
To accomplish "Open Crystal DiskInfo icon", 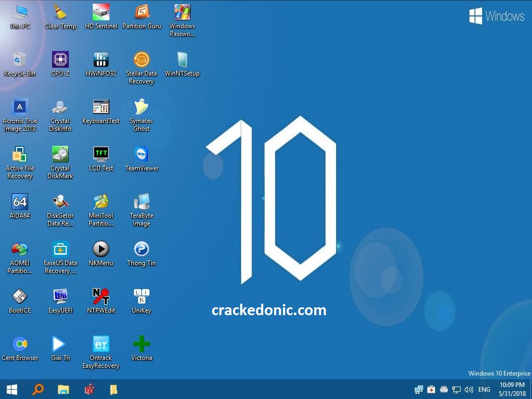I will point(60,115).
